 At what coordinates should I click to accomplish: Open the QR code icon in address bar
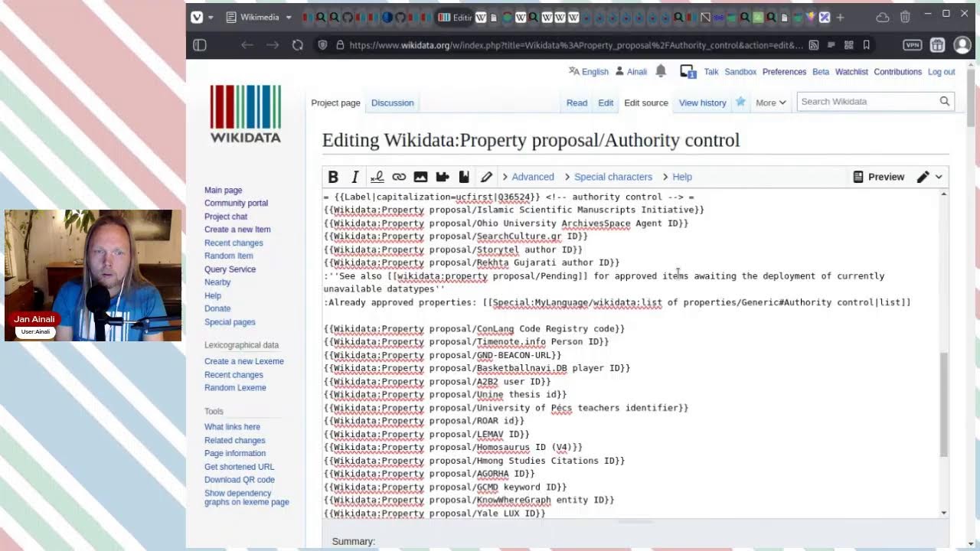click(x=848, y=45)
